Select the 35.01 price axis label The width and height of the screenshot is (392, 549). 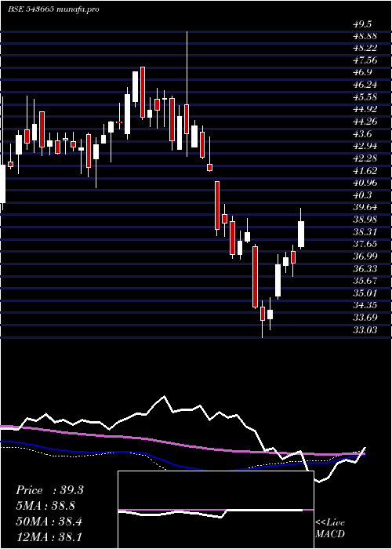pyautogui.click(x=365, y=293)
